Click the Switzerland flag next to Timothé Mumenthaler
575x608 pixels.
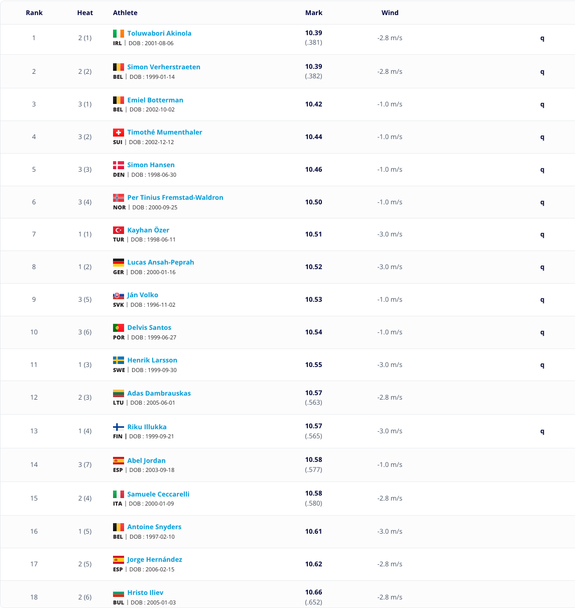tap(118, 133)
